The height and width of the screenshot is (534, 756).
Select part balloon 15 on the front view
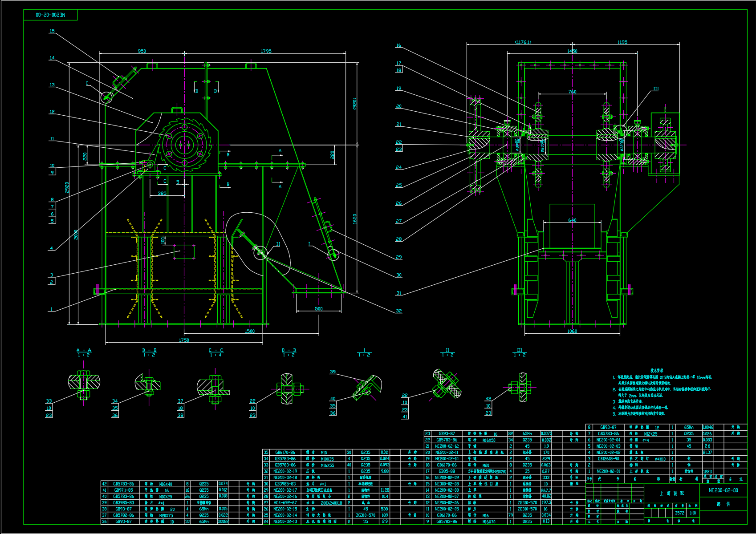[52, 31]
